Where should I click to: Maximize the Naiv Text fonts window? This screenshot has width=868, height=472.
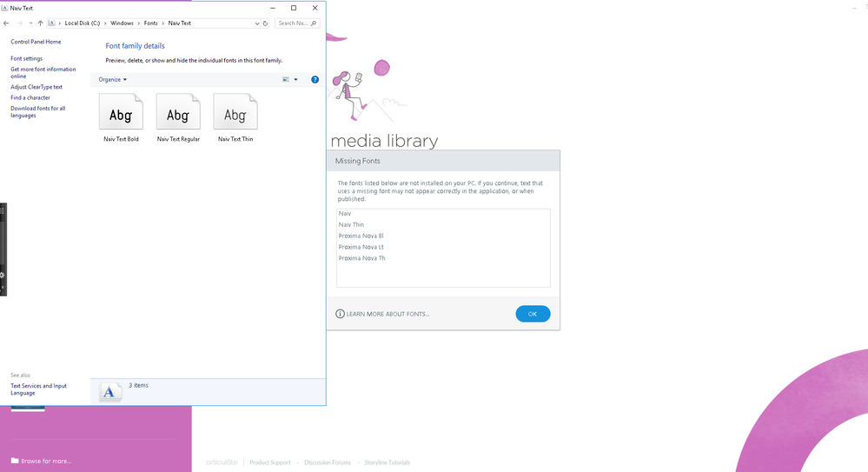click(294, 8)
